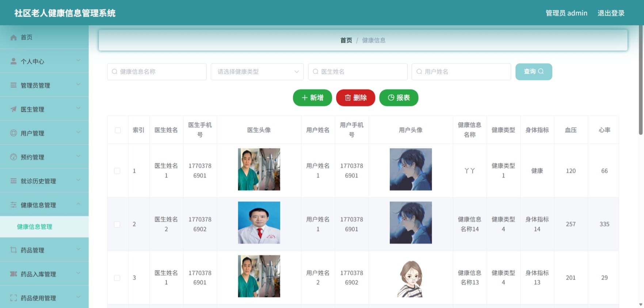Select 用户管理 label in sidebar menu
This screenshot has width=644, height=308.
(33, 133)
